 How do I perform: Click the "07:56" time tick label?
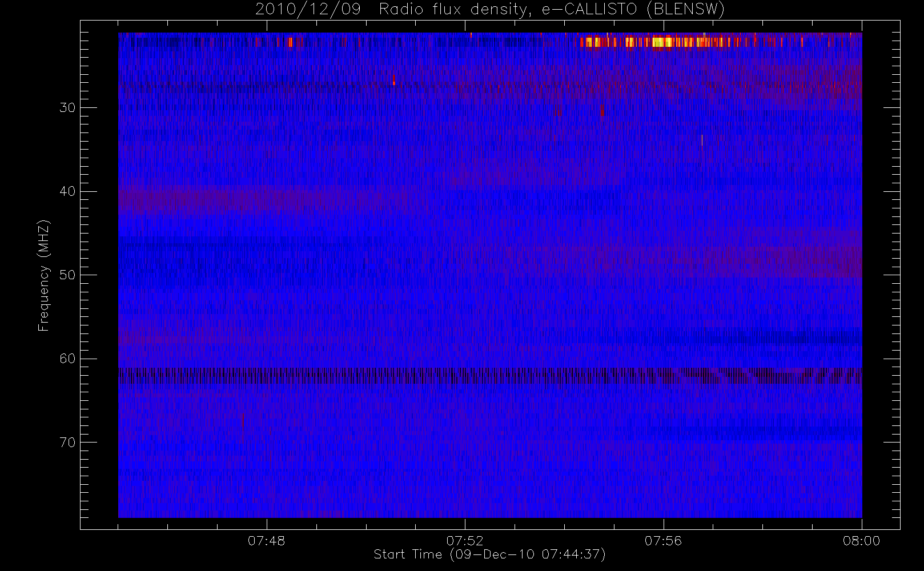(663, 541)
